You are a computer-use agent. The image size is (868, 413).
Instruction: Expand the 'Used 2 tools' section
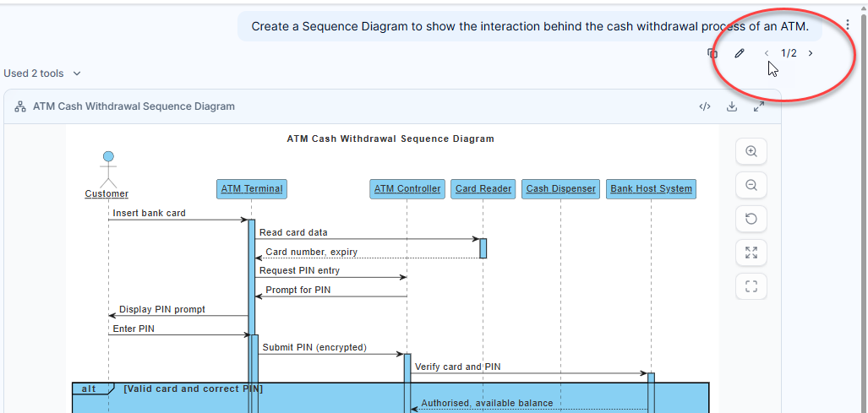click(42, 73)
